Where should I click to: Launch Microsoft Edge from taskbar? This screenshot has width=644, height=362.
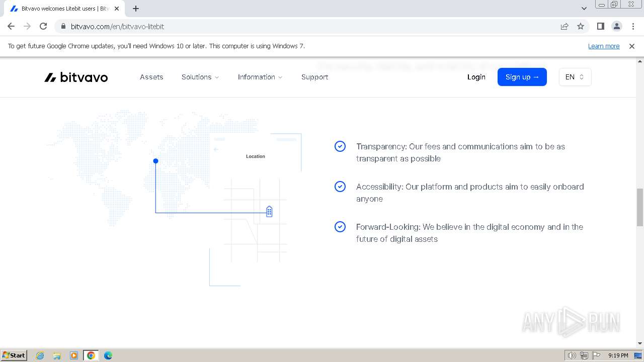click(108, 355)
